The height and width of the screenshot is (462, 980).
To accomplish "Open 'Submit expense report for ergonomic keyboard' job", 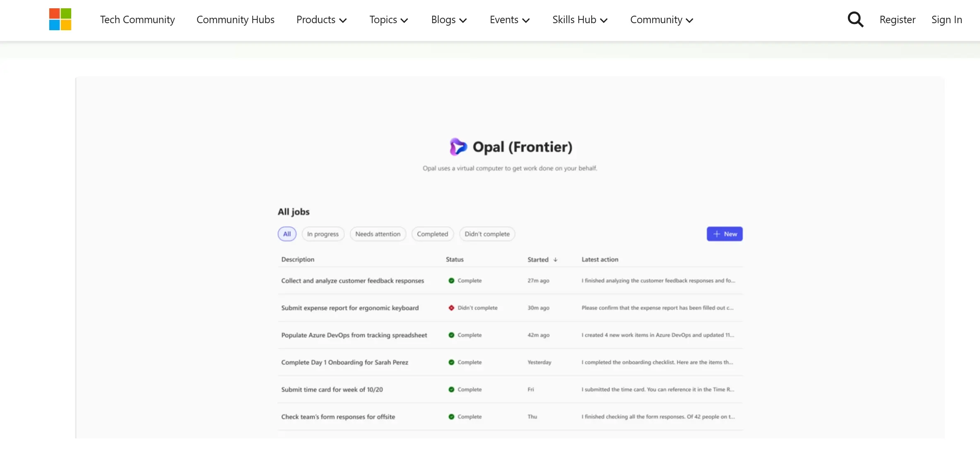I will 350,308.
